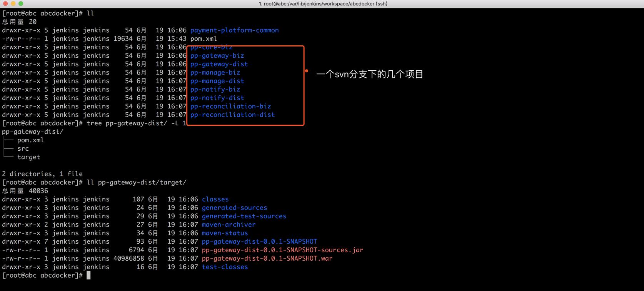The image size is (644, 291).
Task: Click the 6794 file size value
Action: 137,250
